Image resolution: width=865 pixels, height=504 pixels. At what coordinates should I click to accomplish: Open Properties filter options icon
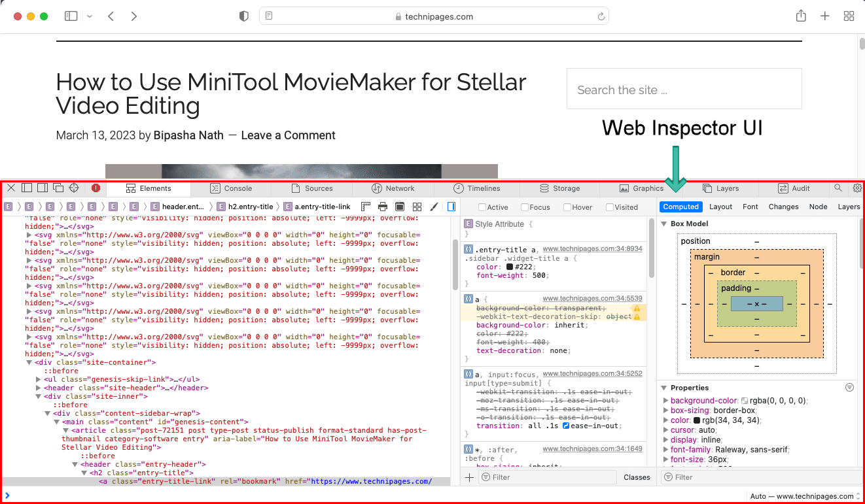click(849, 388)
